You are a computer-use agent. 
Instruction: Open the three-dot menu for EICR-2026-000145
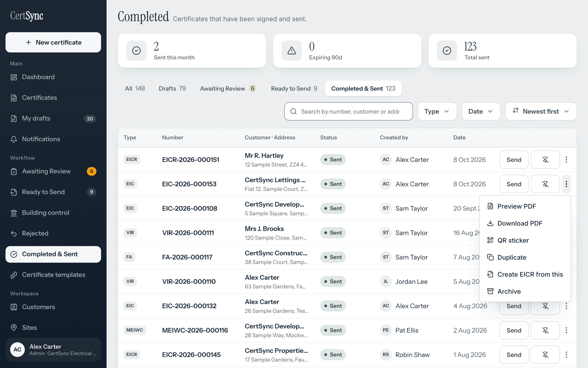pyautogui.click(x=566, y=355)
